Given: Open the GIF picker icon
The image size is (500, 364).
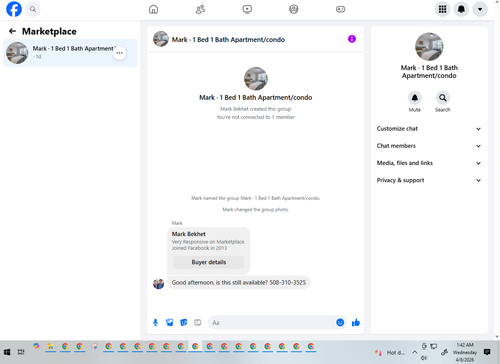Looking at the screenshot, I should [x=197, y=322].
